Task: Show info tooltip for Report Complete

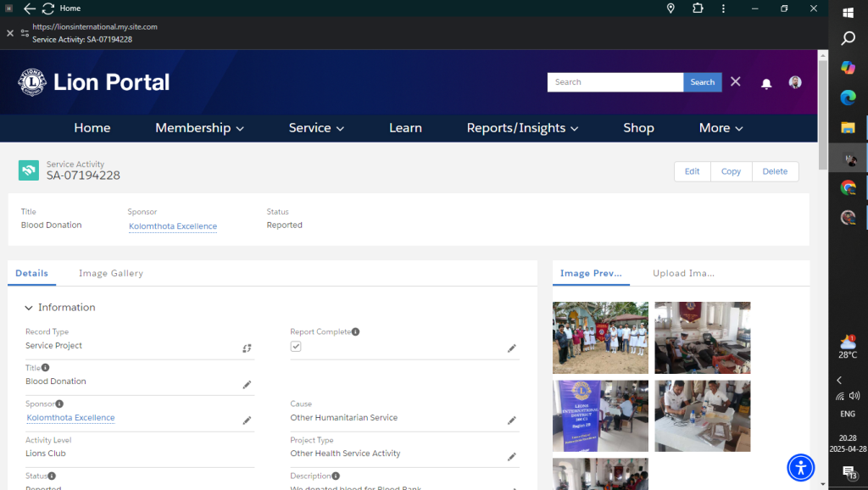Action: [x=355, y=331]
